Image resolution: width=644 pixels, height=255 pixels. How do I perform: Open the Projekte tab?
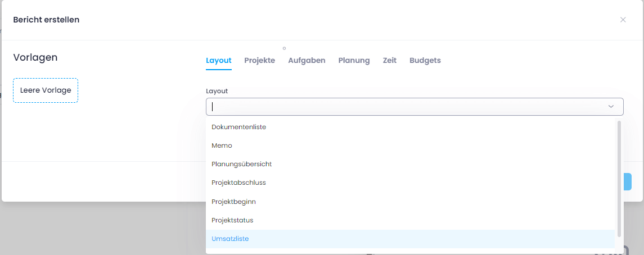259,61
